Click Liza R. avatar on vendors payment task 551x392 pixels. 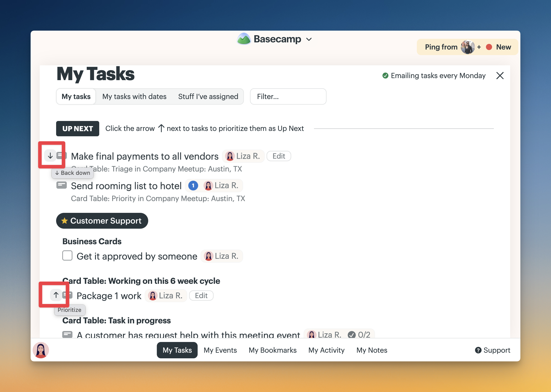pyautogui.click(x=230, y=156)
